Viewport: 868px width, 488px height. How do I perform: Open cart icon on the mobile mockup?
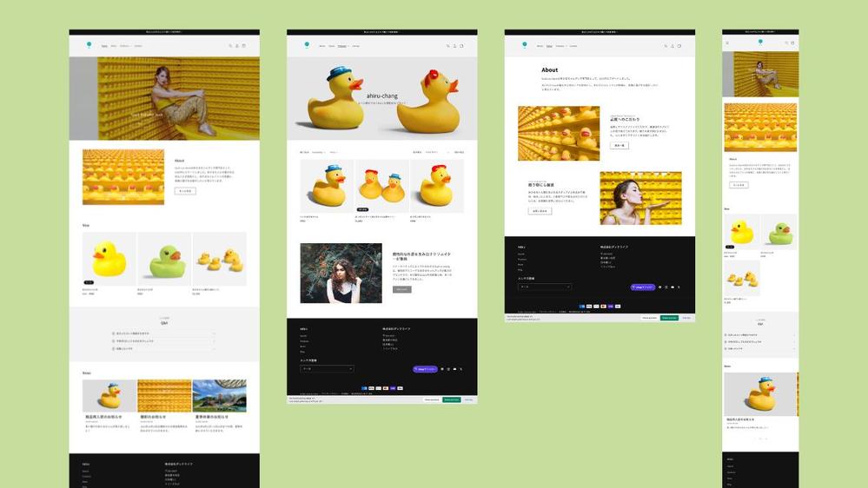coord(792,43)
